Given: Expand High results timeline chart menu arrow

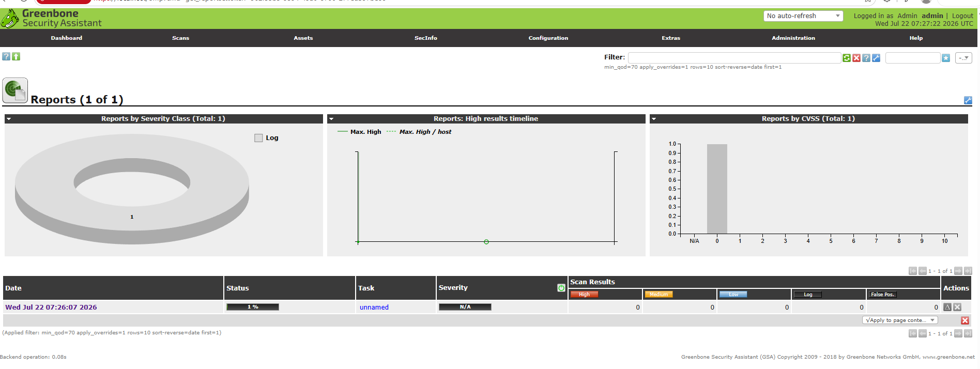Looking at the screenshot, I should tap(331, 119).
